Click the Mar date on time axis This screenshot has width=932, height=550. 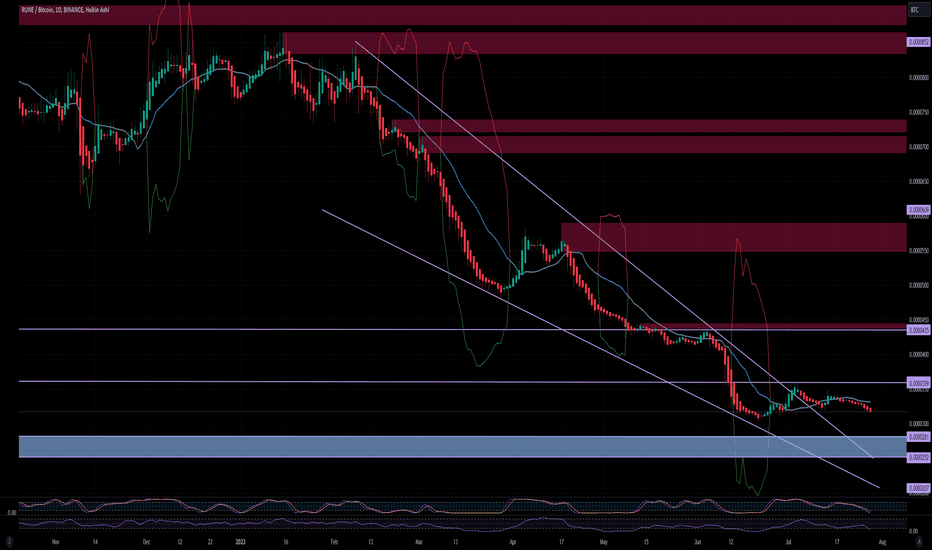click(418, 542)
